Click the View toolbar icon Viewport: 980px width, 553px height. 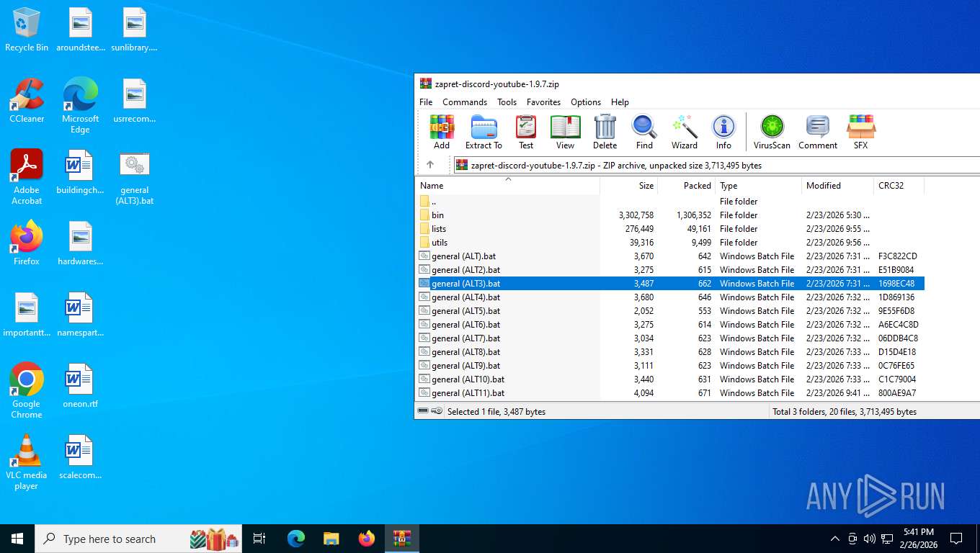pyautogui.click(x=565, y=132)
